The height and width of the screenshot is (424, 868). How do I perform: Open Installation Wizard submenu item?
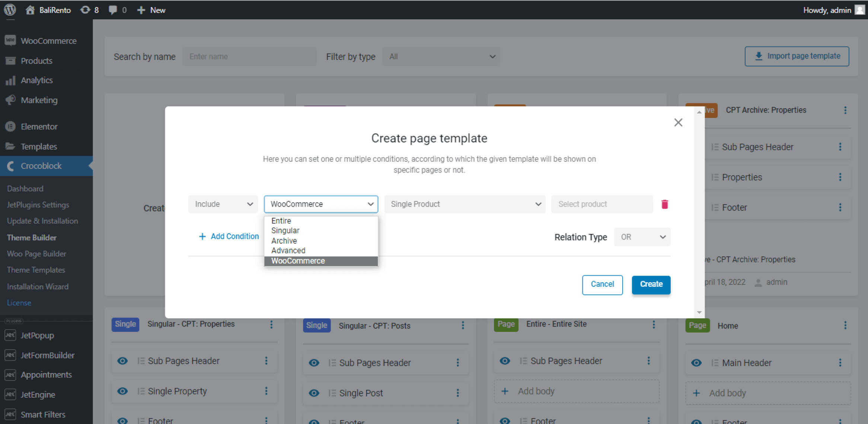pos(38,286)
